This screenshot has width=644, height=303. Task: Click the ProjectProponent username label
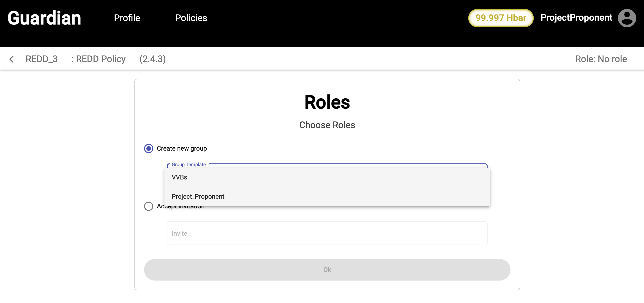[x=576, y=17]
